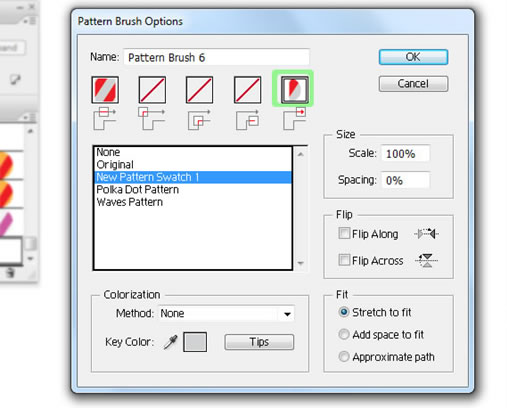Enable the Flip Across checkbox
Viewport: 507px width, 408px height.
[344, 260]
